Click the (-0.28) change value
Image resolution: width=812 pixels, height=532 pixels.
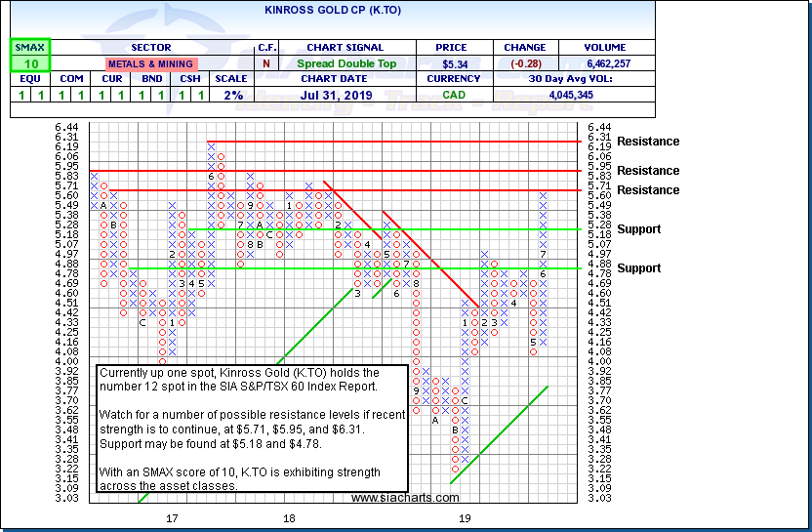525,63
